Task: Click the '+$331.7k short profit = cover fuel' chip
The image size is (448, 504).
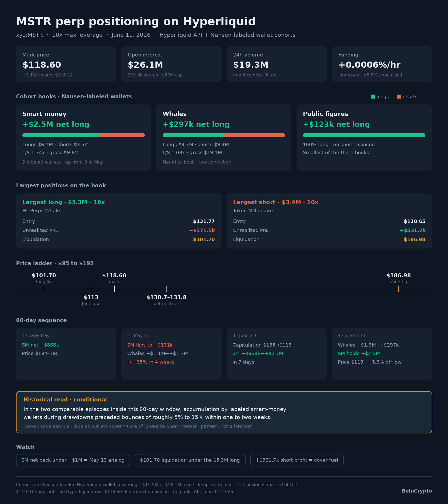Action: point(297,460)
